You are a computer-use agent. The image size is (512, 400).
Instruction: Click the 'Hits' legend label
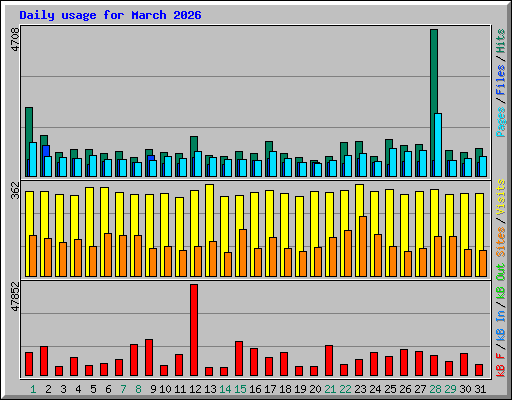click(x=501, y=41)
